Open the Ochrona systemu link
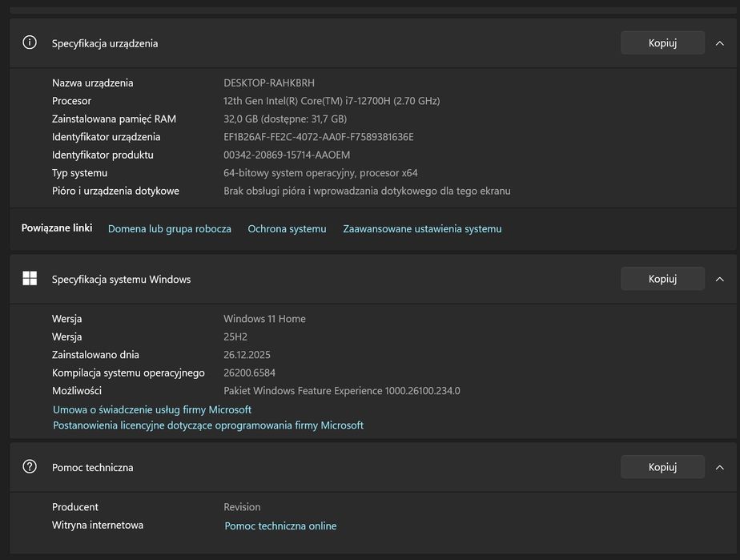Image resolution: width=740 pixels, height=560 pixels. tap(287, 229)
